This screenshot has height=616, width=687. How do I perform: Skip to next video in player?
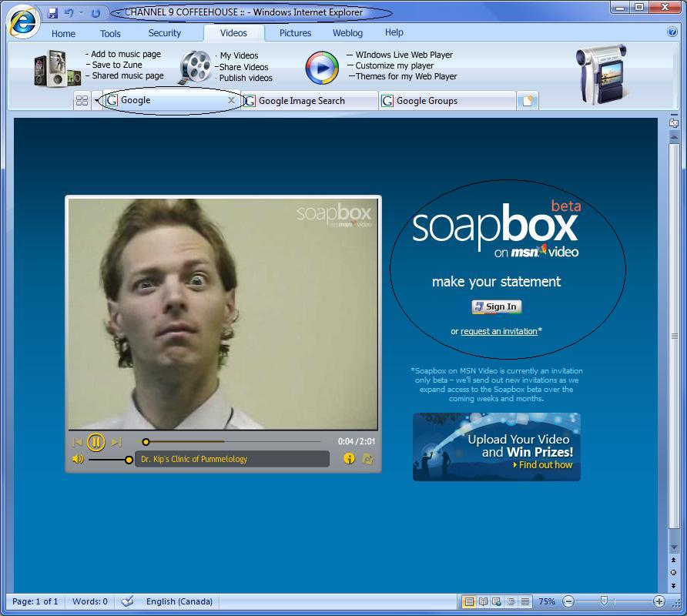tap(116, 442)
